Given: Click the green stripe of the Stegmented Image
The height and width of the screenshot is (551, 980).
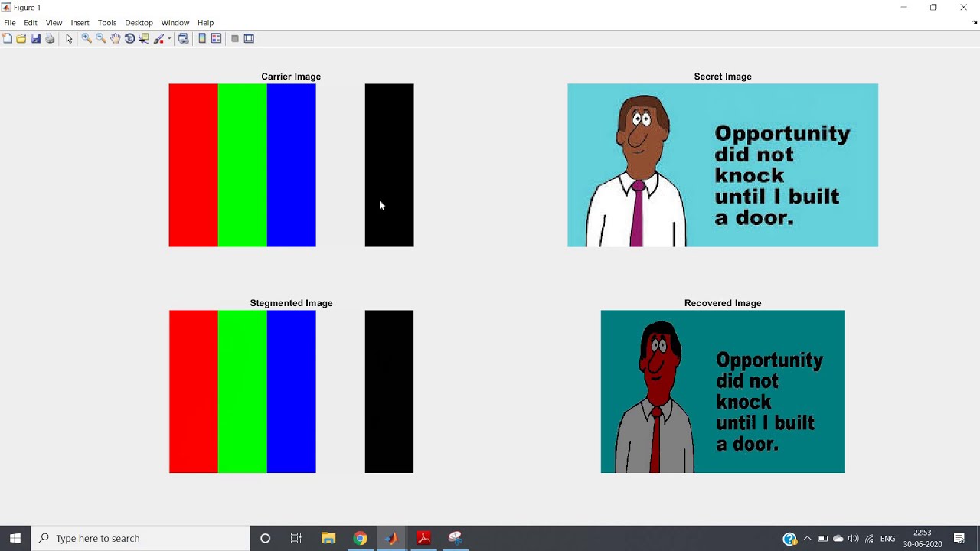Looking at the screenshot, I should click(x=243, y=392).
